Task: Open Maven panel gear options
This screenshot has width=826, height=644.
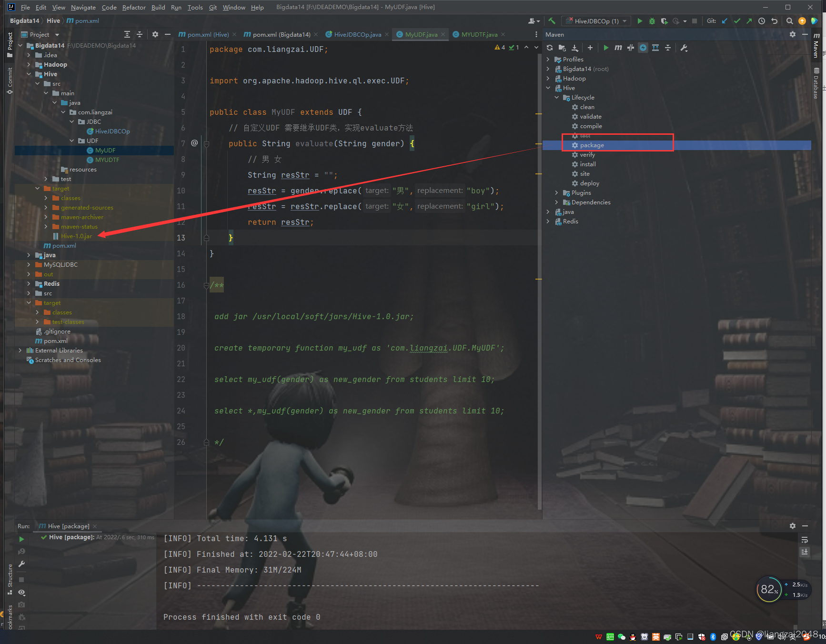Action: click(x=793, y=34)
